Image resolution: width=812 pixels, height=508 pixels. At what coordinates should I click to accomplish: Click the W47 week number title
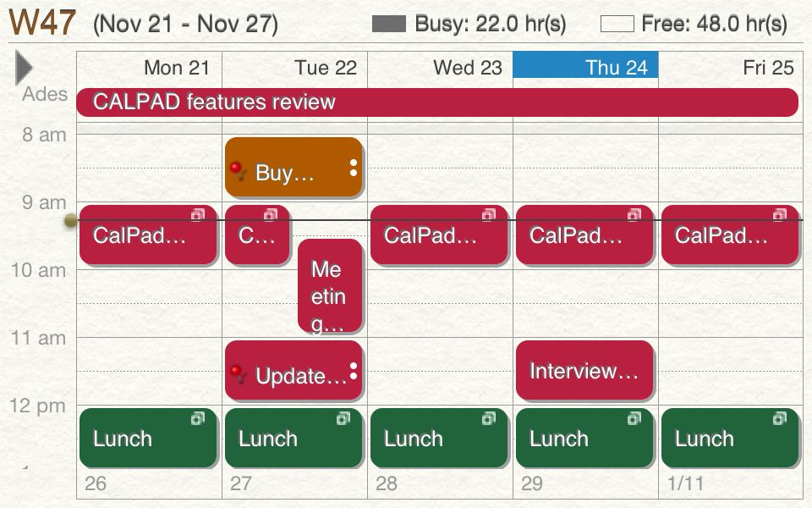[x=43, y=22]
